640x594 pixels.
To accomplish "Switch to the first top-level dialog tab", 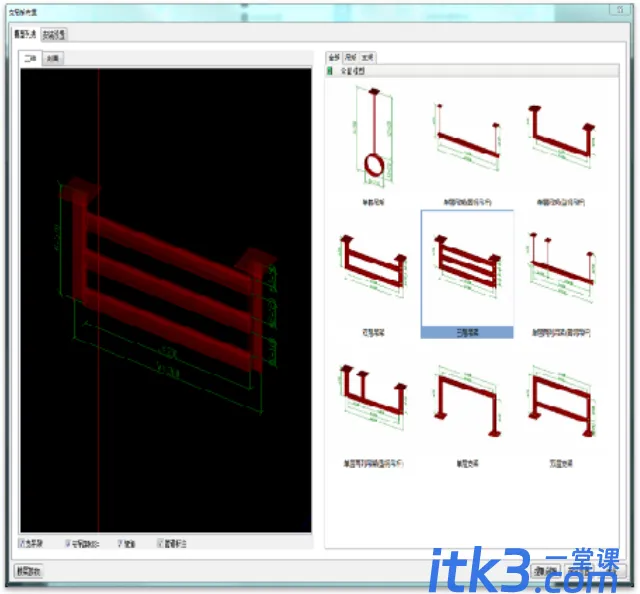I will pos(25,34).
